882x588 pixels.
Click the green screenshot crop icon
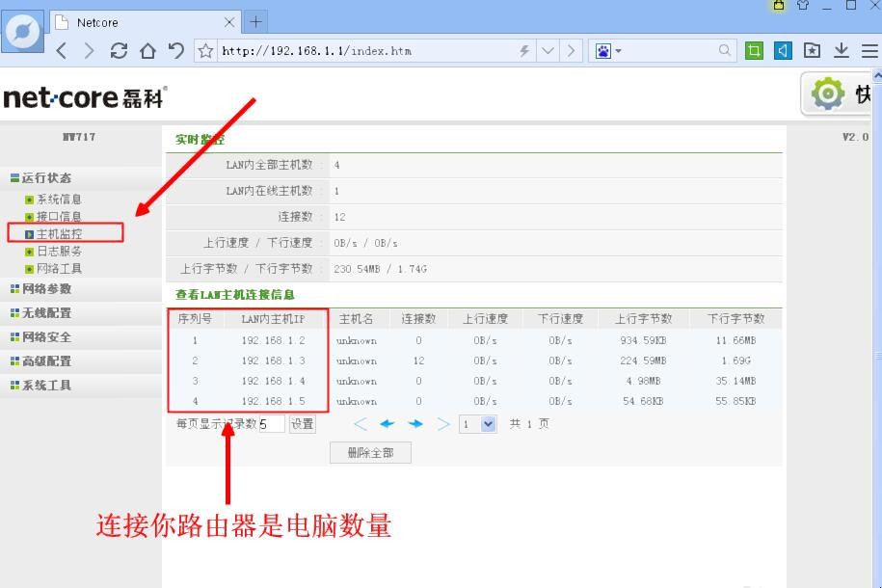[755, 50]
